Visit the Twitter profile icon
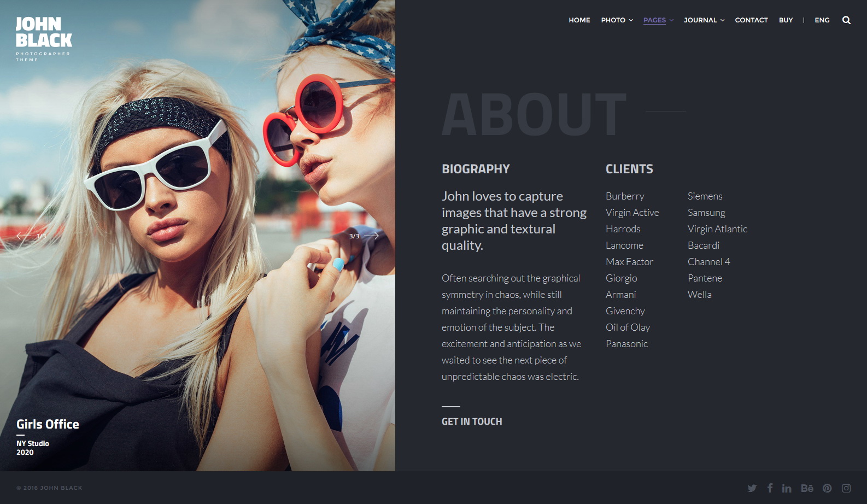This screenshot has height=504, width=867. (752, 488)
